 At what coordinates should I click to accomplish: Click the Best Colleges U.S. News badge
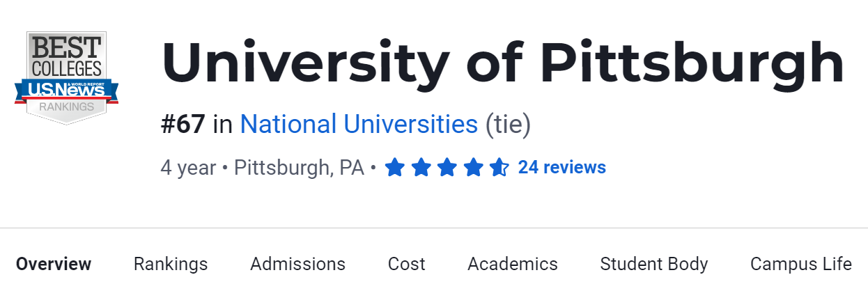pos(66,77)
